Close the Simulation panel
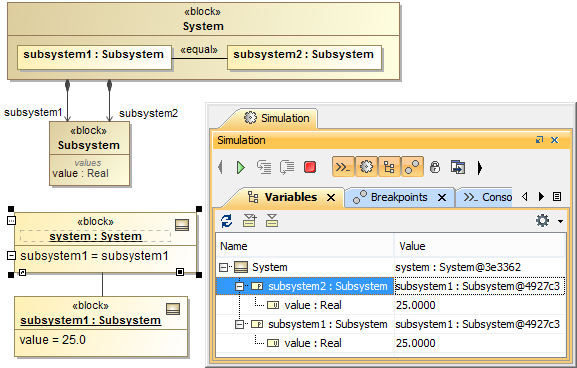The height and width of the screenshot is (368, 577). click(555, 140)
